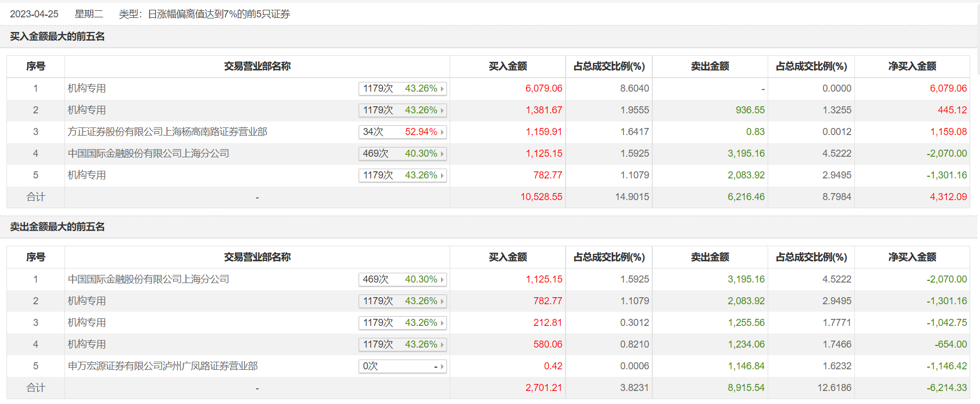Click total net buy amount 4,312.09
980x404 pixels.
pyautogui.click(x=948, y=197)
